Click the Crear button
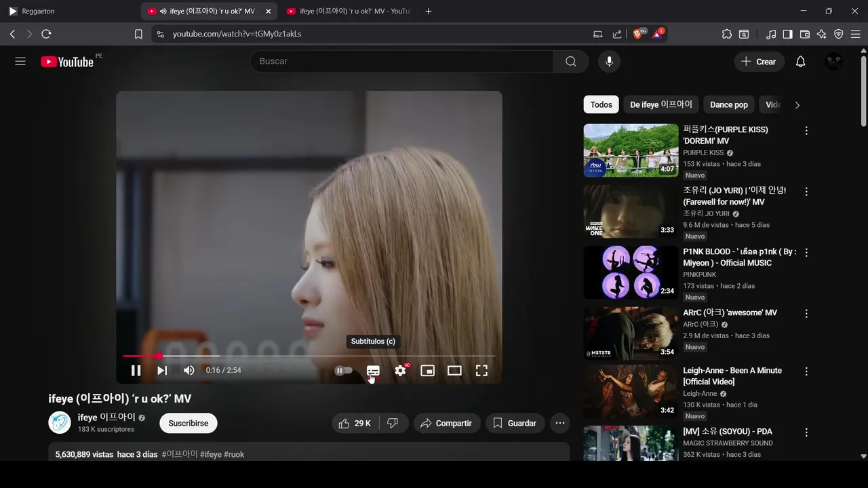868x488 pixels. point(759,62)
